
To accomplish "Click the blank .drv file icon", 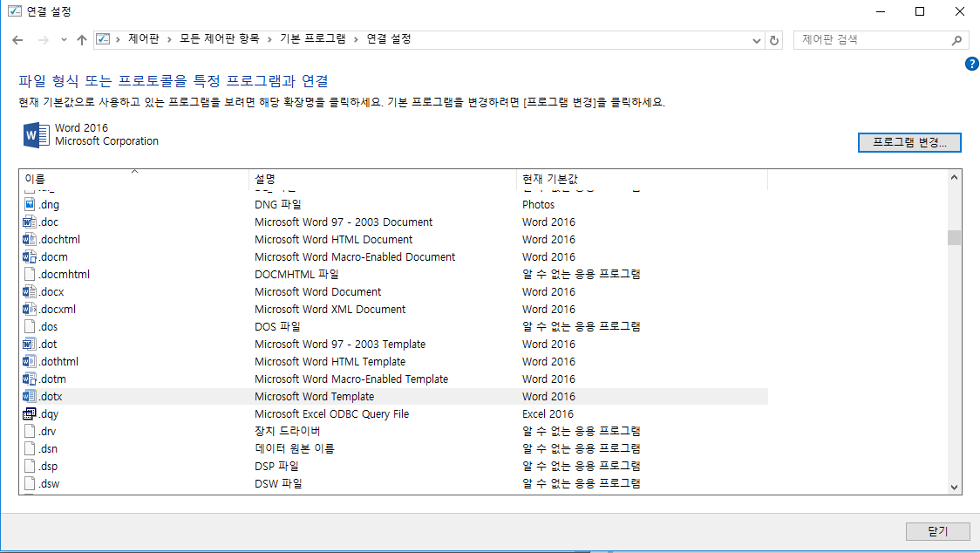I will [30, 431].
